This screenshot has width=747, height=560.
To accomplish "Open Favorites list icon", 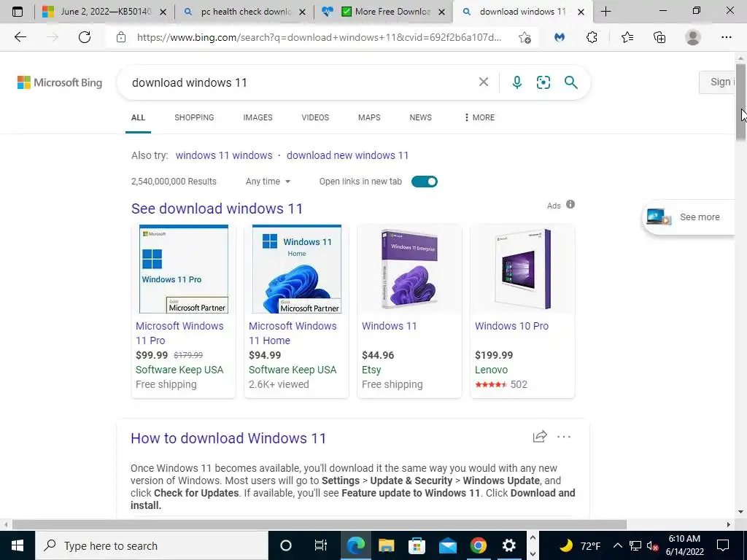I will point(627,37).
